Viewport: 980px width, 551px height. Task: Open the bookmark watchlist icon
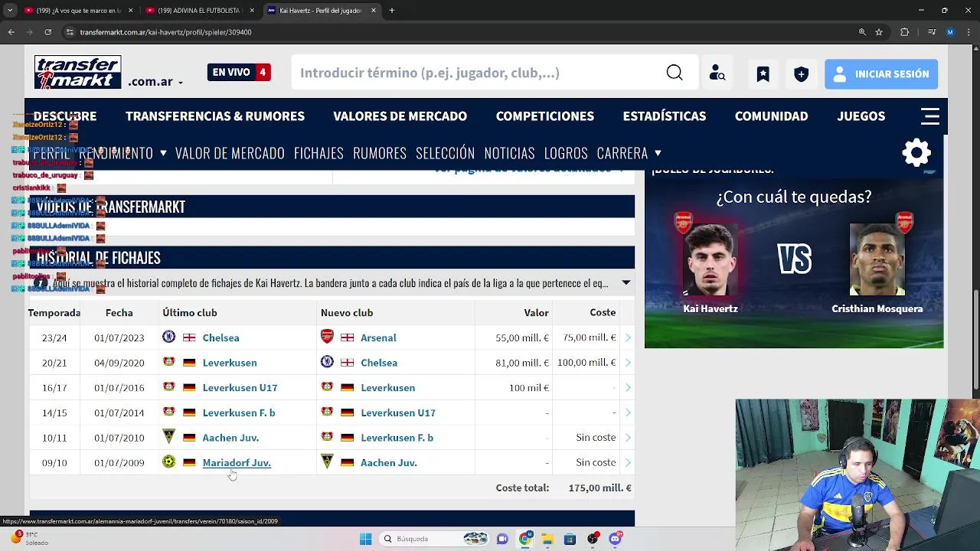763,74
